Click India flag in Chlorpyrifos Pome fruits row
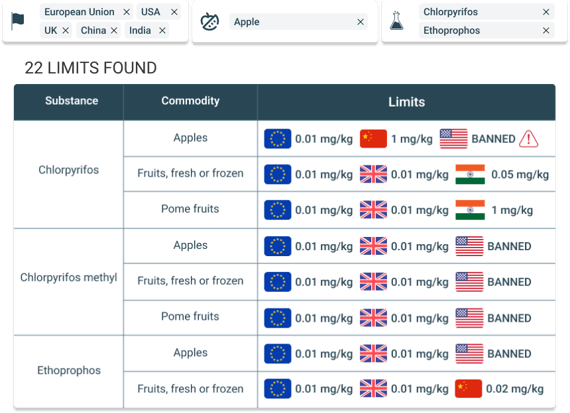 click(x=470, y=210)
